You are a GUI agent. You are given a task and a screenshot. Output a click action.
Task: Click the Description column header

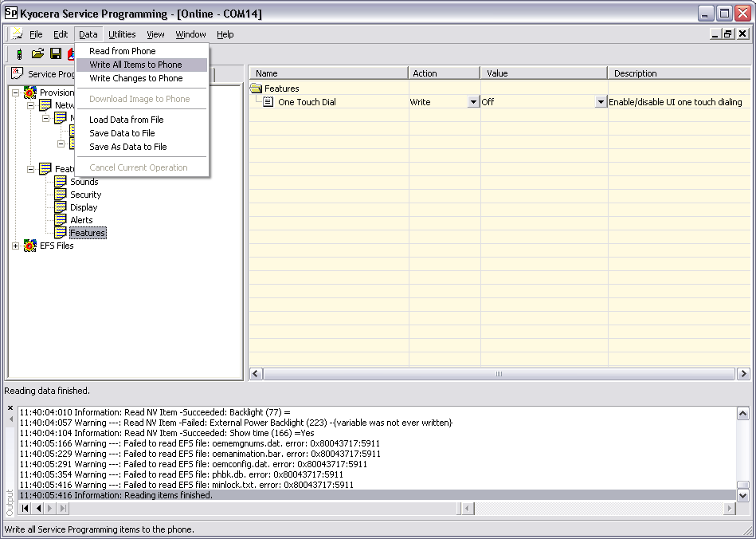pyautogui.click(x=635, y=73)
